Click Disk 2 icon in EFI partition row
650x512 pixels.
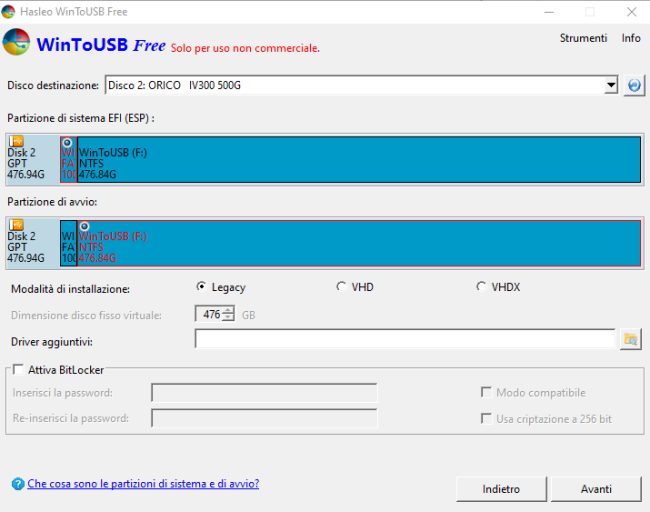click(16, 142)
